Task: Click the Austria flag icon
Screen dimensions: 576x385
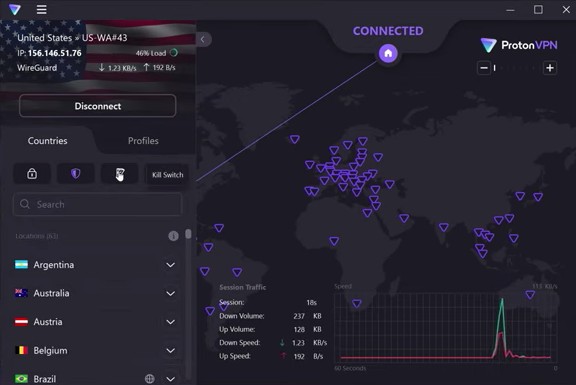Action: 21,322
